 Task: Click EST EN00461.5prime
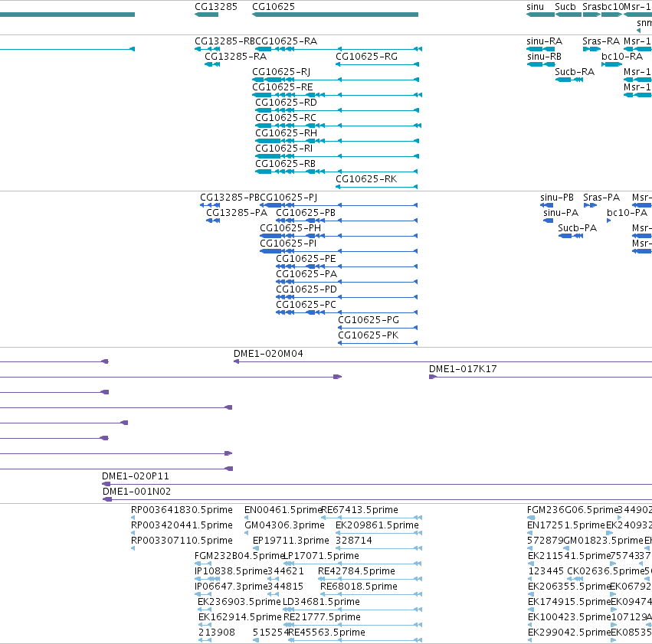[283, 510]
